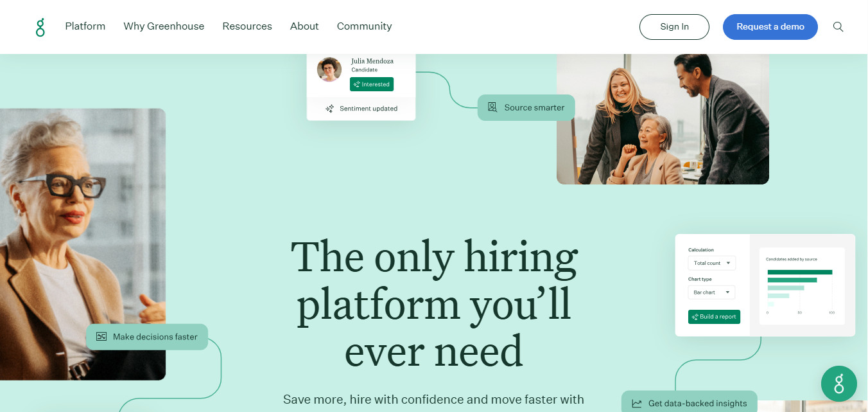The image size is (868, 412).
Task: Click the Request a demo button
Action: click(770, 27)
